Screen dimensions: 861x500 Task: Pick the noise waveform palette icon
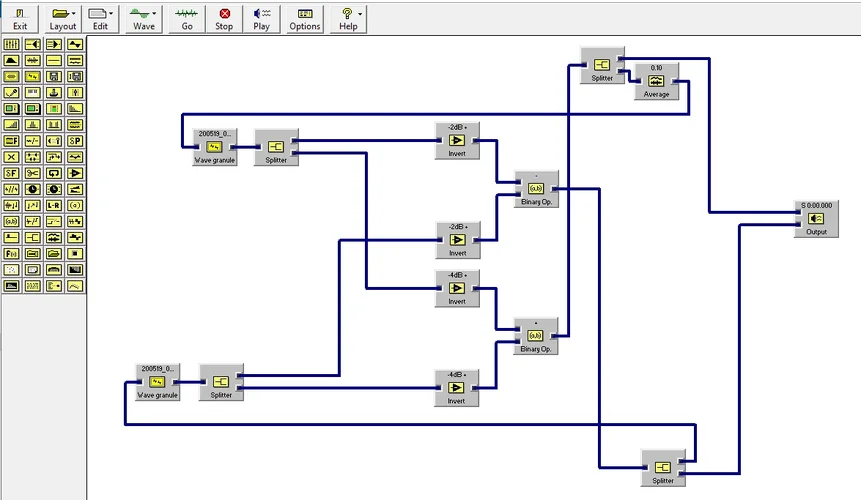[32, 60]
